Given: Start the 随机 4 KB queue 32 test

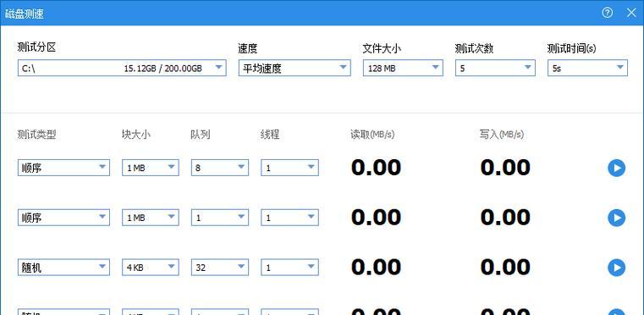Looking at the screenshot, I should (x=616, y=268).
